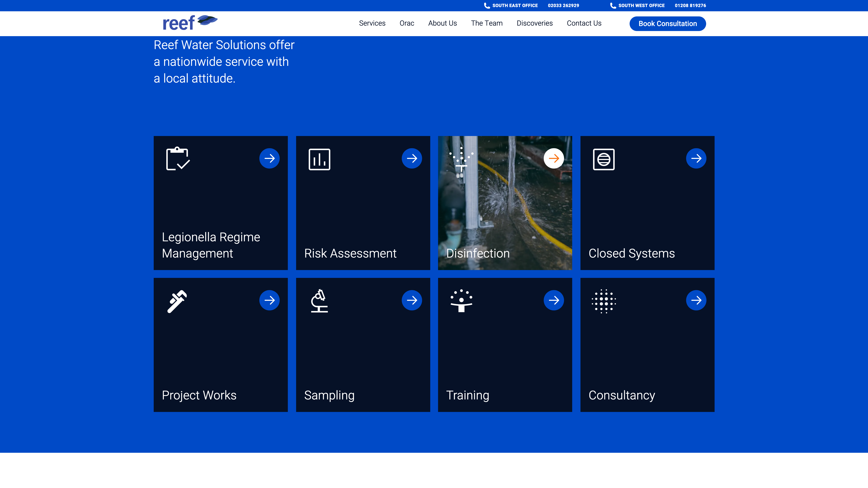Click the Risk Assessment arrow icon
The width and height of the screenshot is (868, 488).
point(411,158)
